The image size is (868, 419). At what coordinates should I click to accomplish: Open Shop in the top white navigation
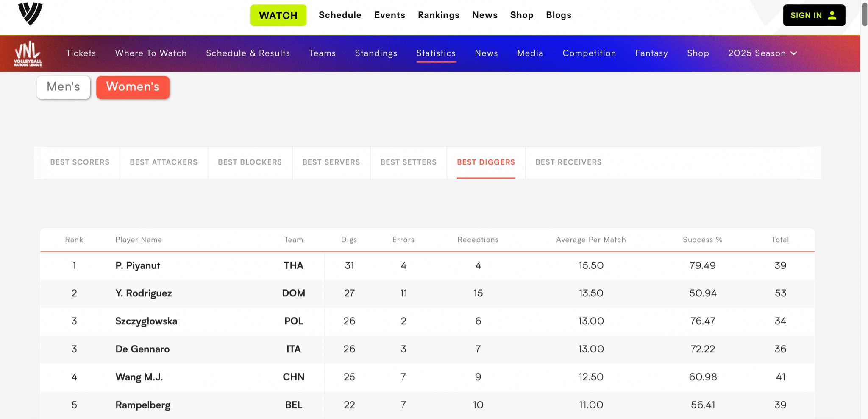522,15
